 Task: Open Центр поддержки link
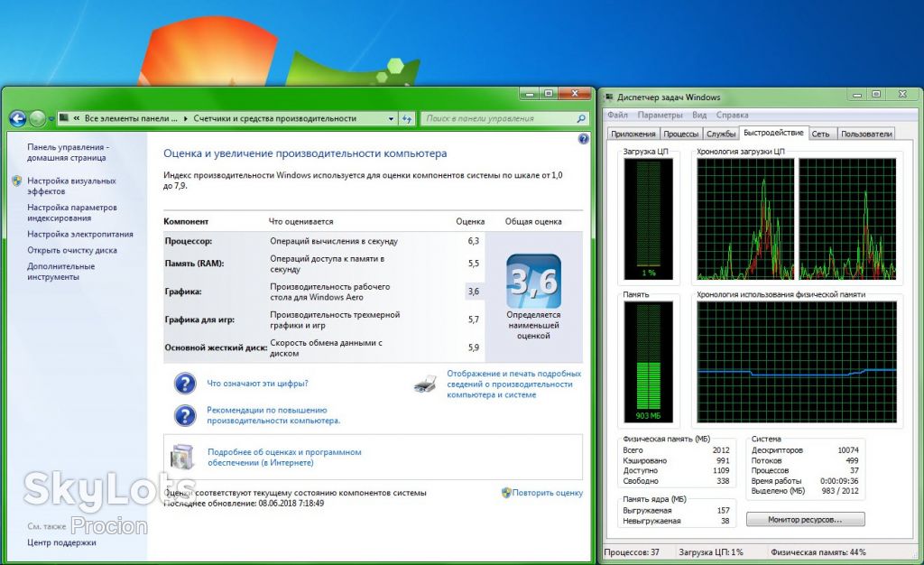pos(61,542)
